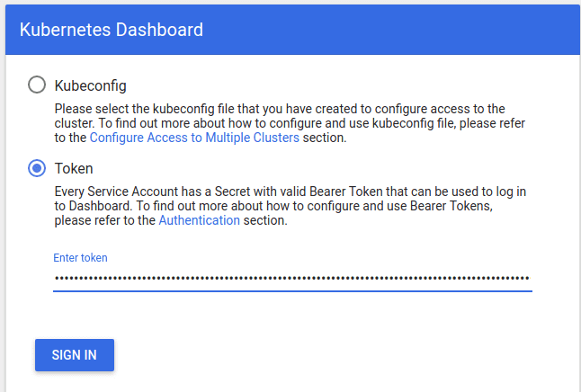Click the Kubeconfig option label text
Viewport: 581px width, 392px height.
pos(90,85)
